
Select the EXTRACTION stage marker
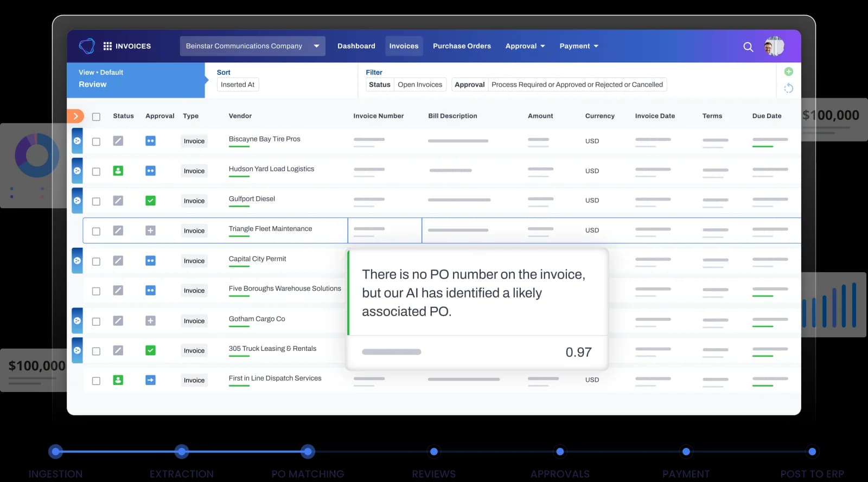(182, 451)
